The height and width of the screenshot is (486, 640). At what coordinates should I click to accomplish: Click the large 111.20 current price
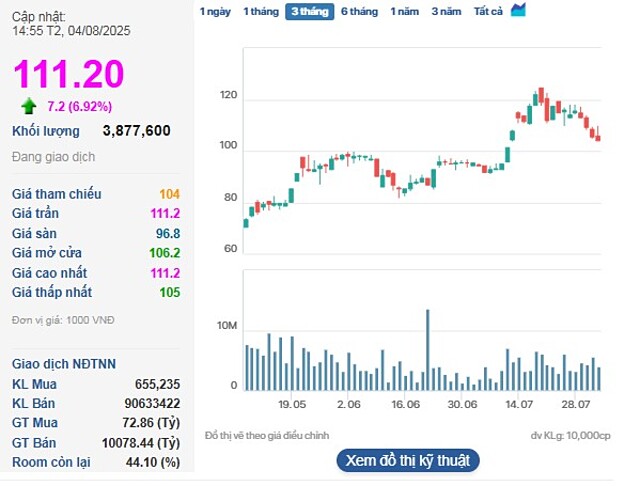68,74
